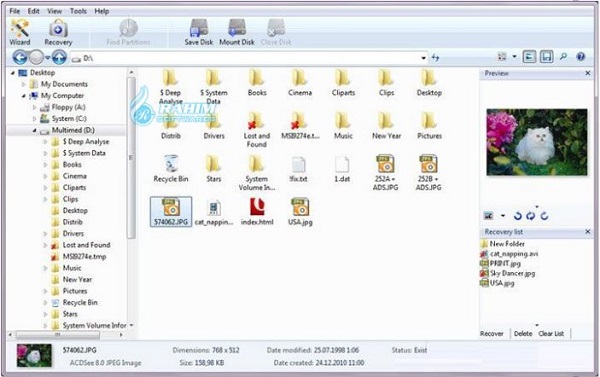Image resolution: width=600 pixels, height=377 pixels.
Task: Collapse the Desktop tree node
Action: click(13, 73)
